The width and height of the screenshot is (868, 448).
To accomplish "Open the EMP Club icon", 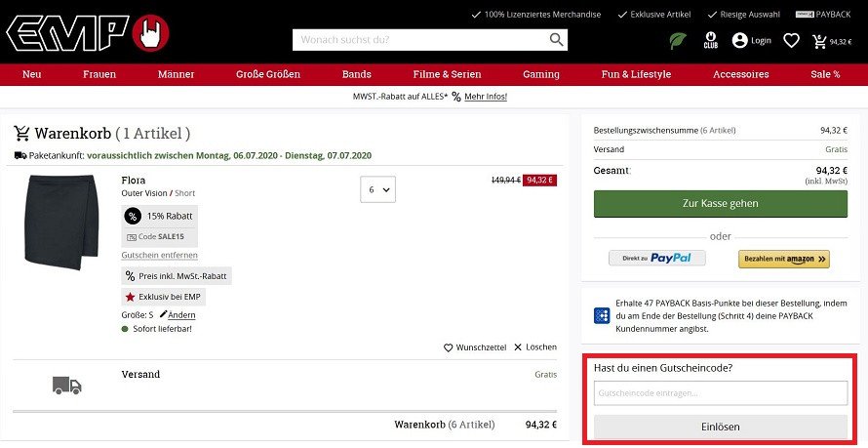I will point(710,40).
